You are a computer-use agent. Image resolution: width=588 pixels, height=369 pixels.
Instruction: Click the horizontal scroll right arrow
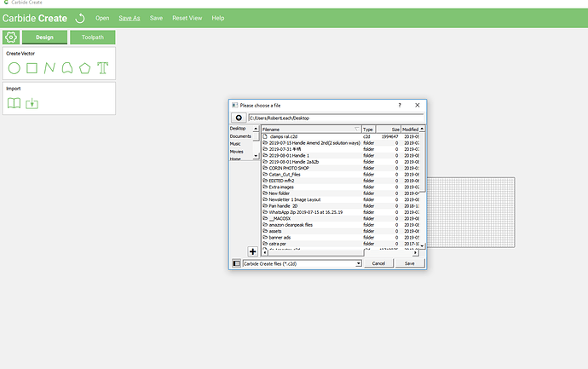point(415,253)
